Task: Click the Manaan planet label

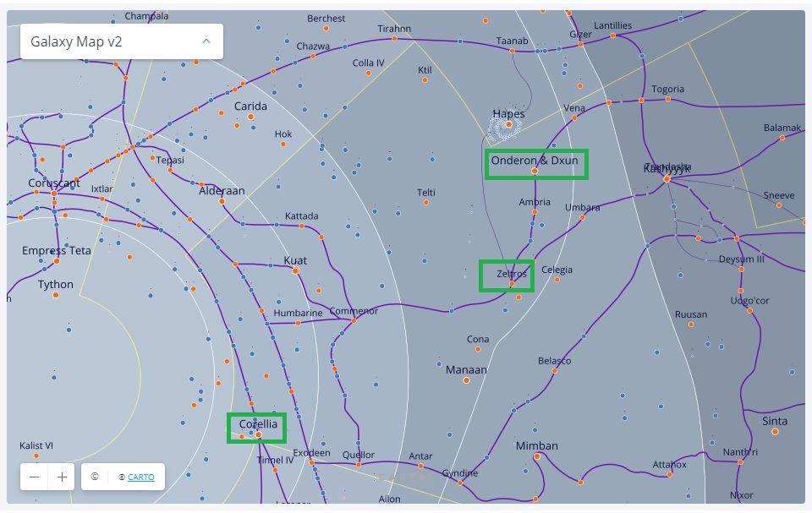Action: [466, 369]
